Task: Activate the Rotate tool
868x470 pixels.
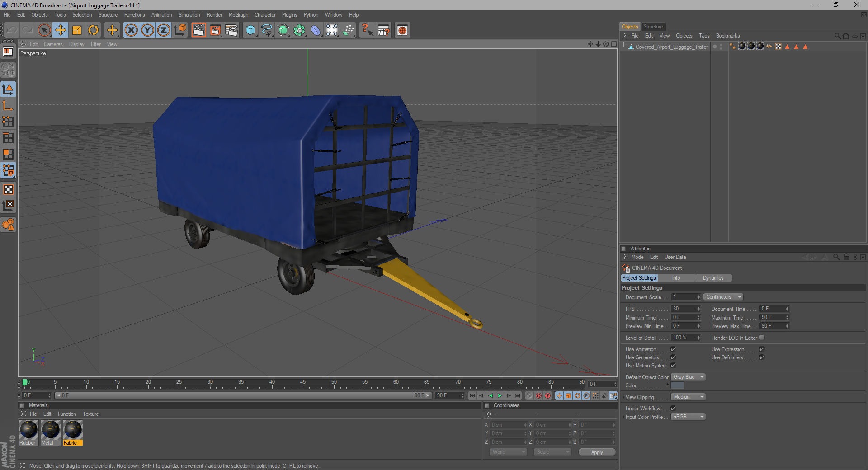Action: pyautogui.click(x=93, y=30)
